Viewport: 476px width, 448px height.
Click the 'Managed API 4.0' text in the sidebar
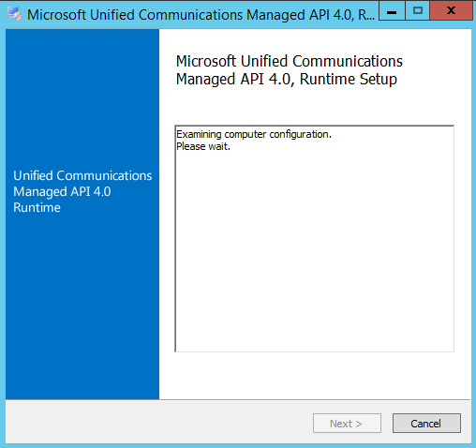(x=62, y=192)
